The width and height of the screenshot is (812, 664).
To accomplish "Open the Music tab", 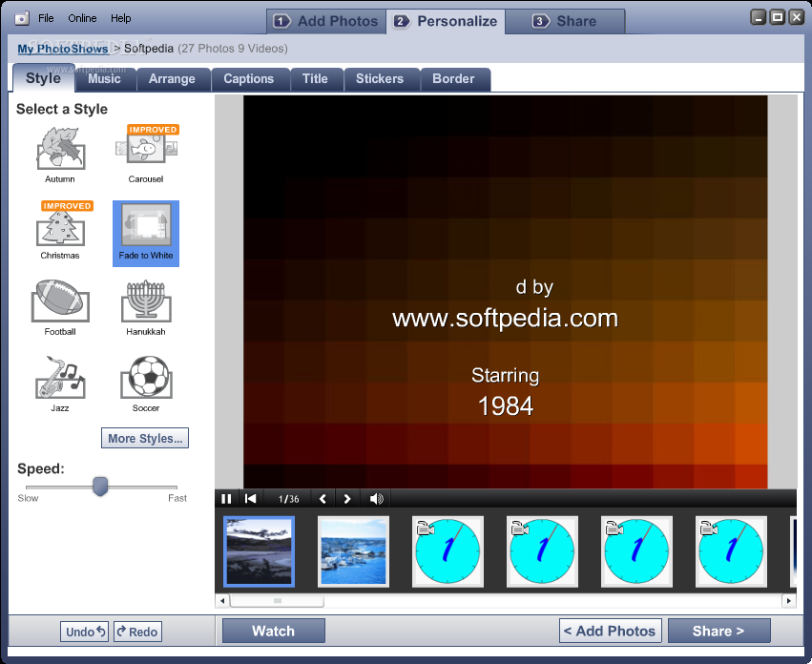I will [x=105, y=79].
